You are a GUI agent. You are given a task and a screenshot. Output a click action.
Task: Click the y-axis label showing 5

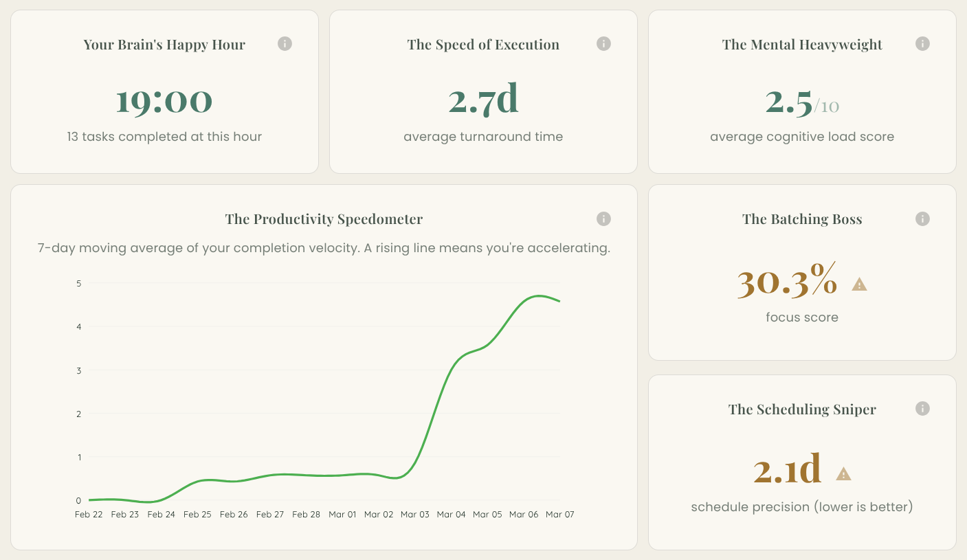(x=78, y=283)
